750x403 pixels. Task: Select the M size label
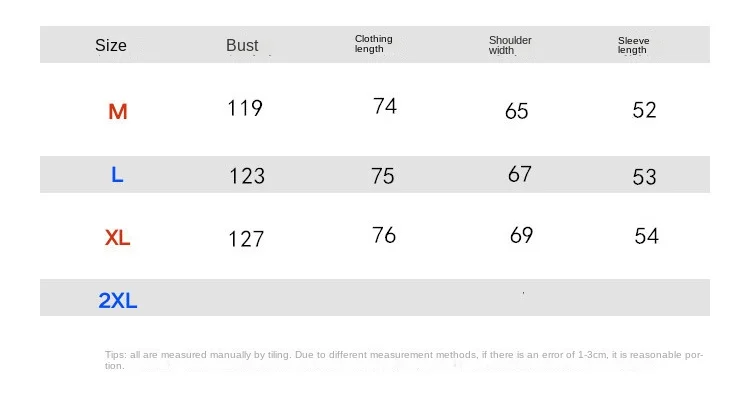pyautogui.click(x=118, y=112)
